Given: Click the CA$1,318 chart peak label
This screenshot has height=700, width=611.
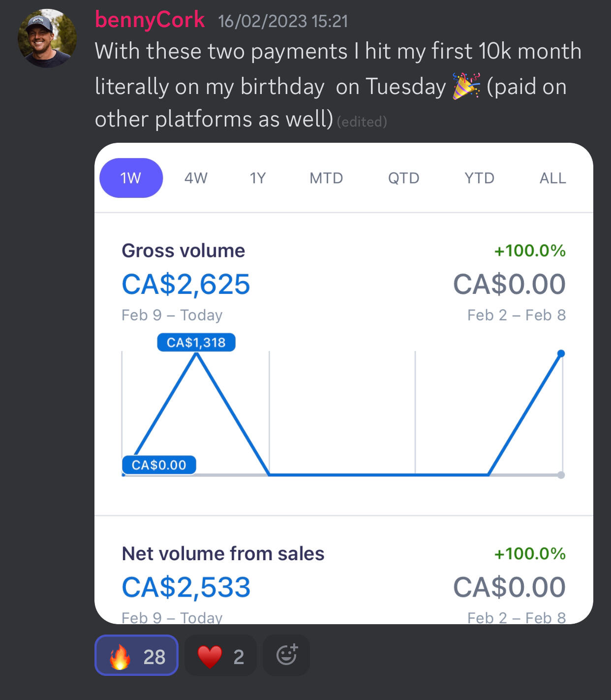Looking at the screenshot, I should point(196,342).
